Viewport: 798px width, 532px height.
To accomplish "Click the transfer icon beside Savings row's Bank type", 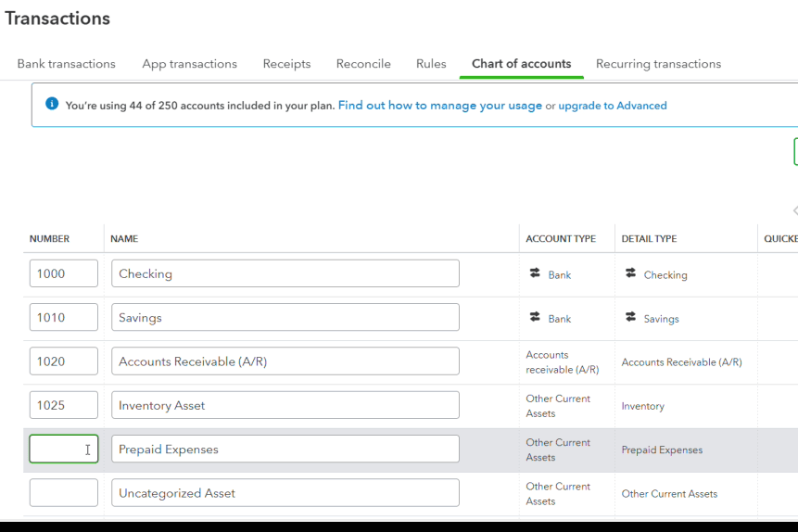I will tap(535, 317).
